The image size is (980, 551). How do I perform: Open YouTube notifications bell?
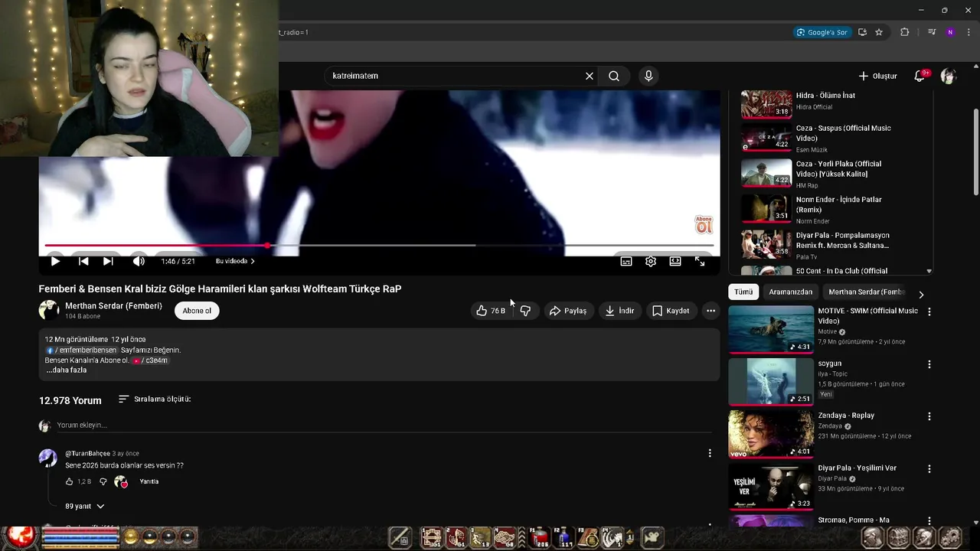point(920,76)
